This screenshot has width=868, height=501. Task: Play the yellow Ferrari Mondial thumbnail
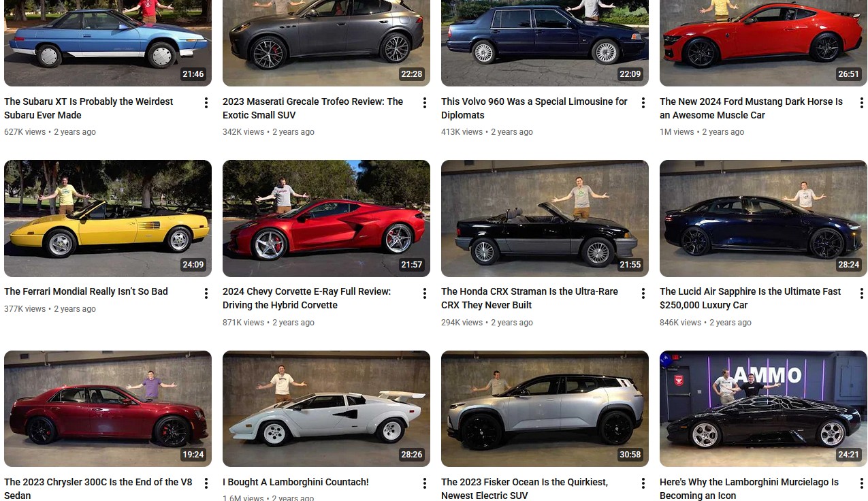tap(108, 219)
